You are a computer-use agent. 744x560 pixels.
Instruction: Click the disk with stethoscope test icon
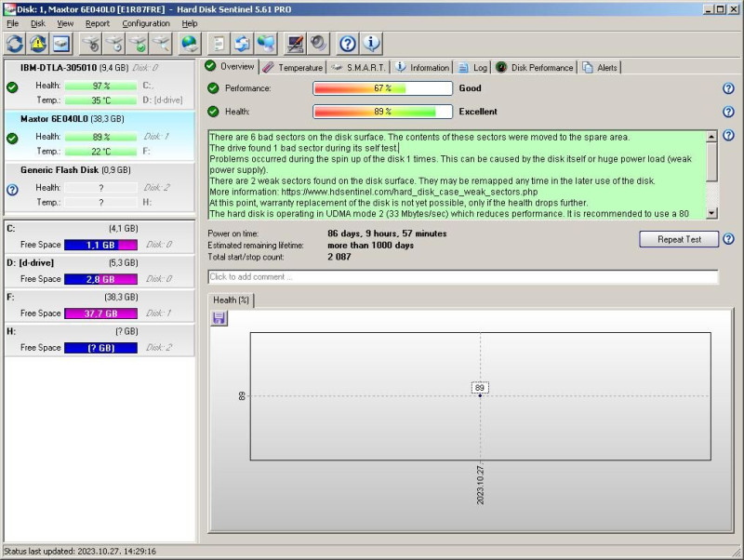(90, 44)
